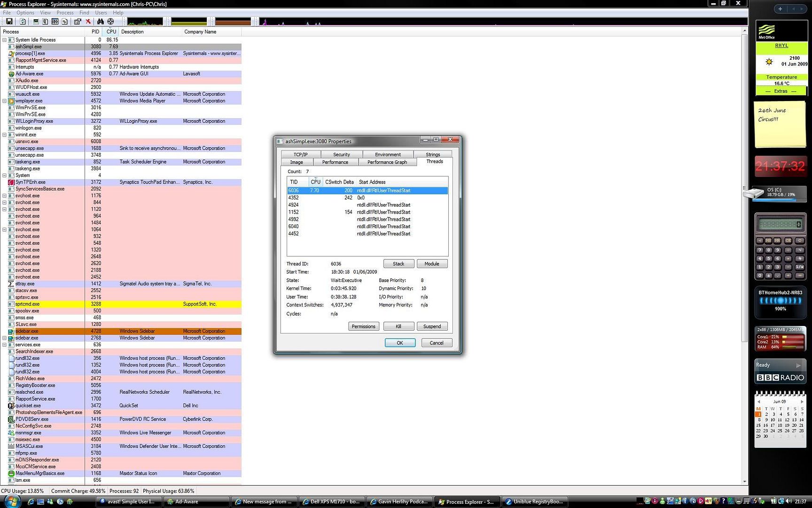Click the Show Lower Pane toolbar icon
The height and width of the screenshot is (508, 812).
point(55,22)
